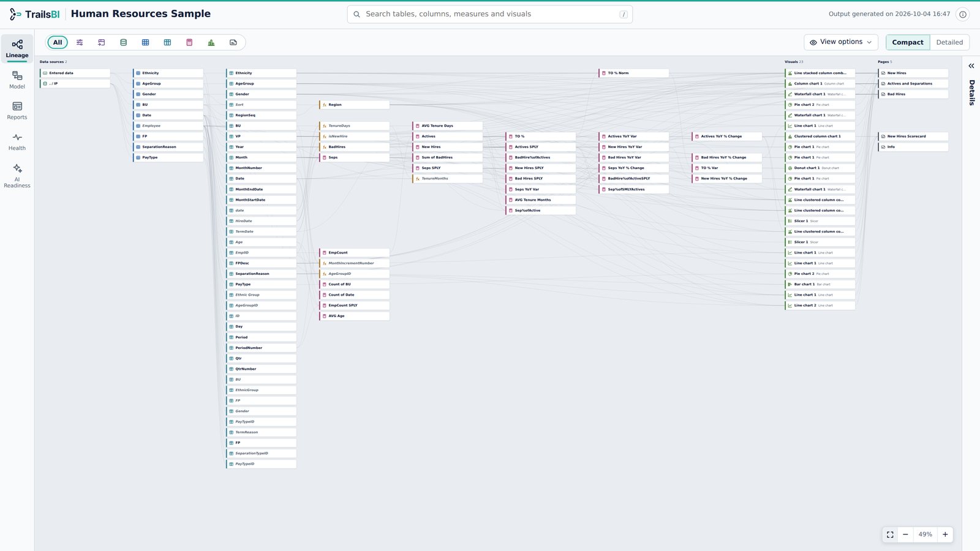
Task: Select the Actives and Separations page node
Action: (913, 83)
